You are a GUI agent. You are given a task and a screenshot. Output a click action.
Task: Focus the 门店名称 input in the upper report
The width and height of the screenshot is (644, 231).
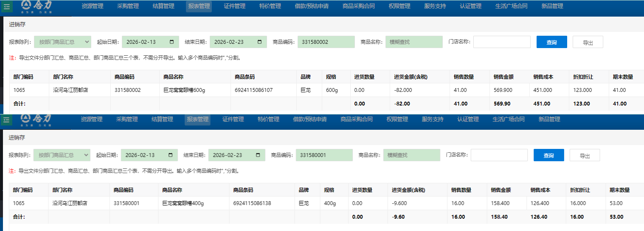click(502, 42)
